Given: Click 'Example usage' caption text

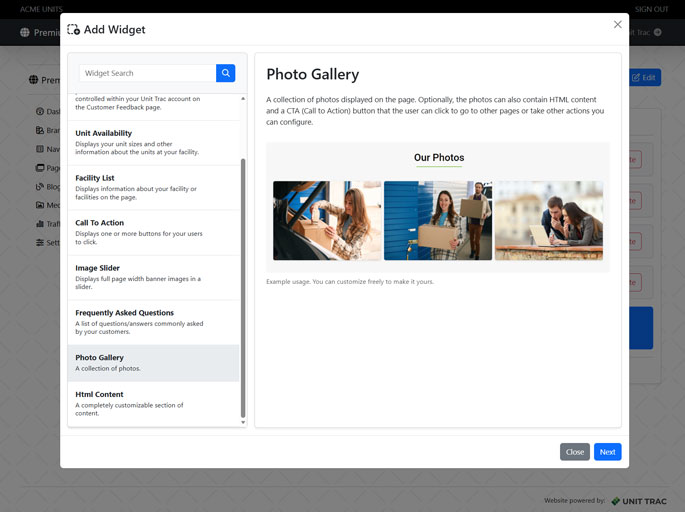Looking at the screenshot, I should point(350,282).
